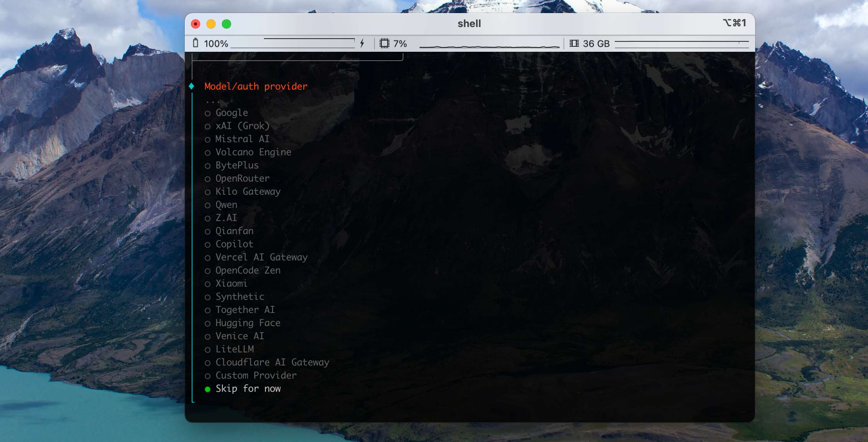The image size is (868, 442).
Task: Select the Google provider
Action: click(232, 113)
